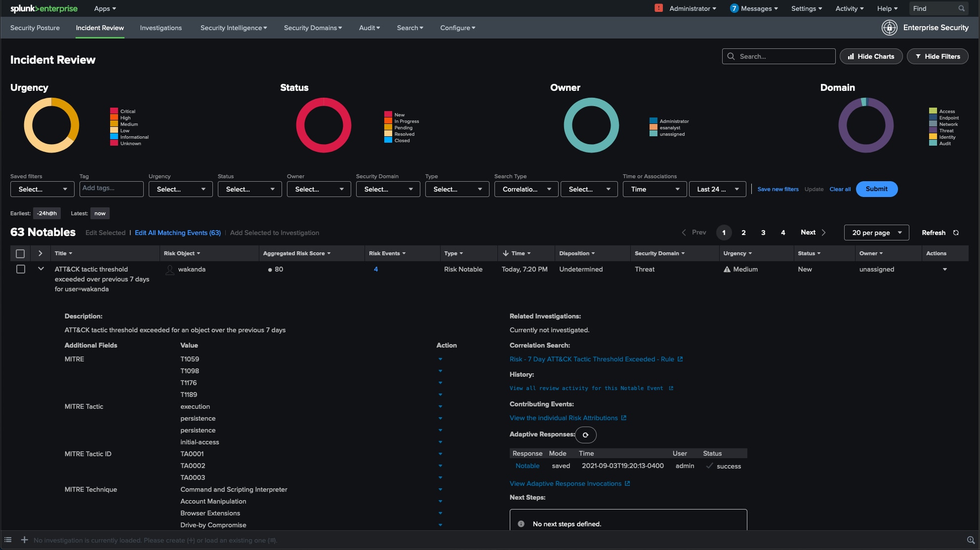This screenshot has width=980, height=550.
Task: Click risk events count 4 link
Action: click(x=376, y=269)
